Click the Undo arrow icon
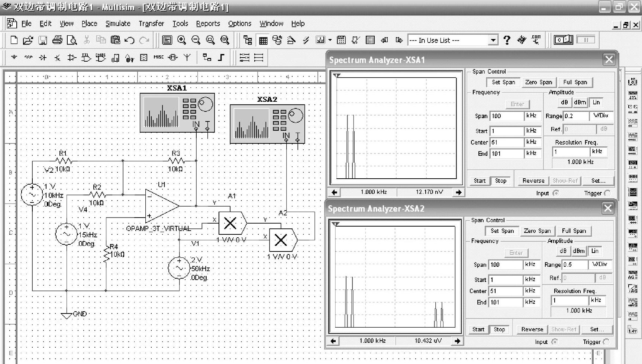The width and height of the screenshot is (642, 364). pyautogui.click(x=129, y=40)
